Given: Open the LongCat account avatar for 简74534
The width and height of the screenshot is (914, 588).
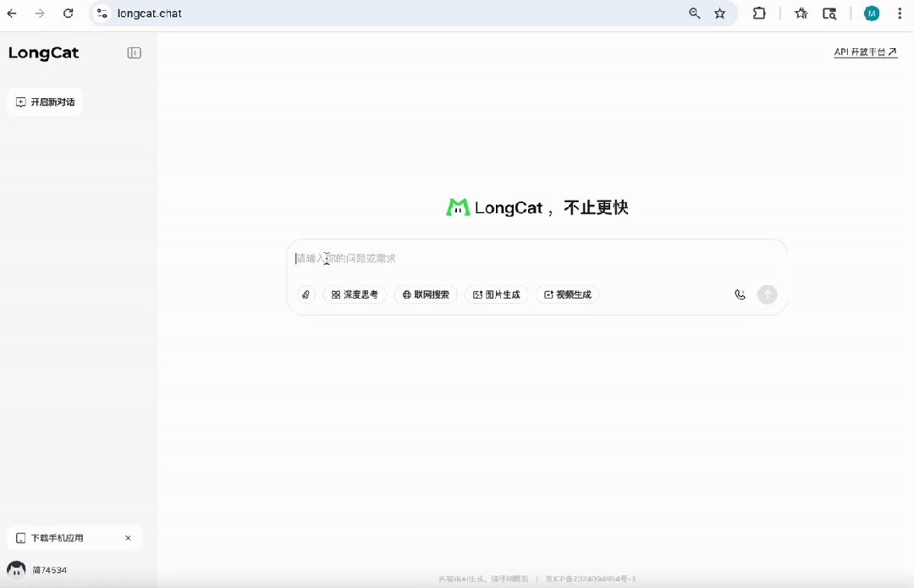Looking at the screenshot, I should [18, 569].
